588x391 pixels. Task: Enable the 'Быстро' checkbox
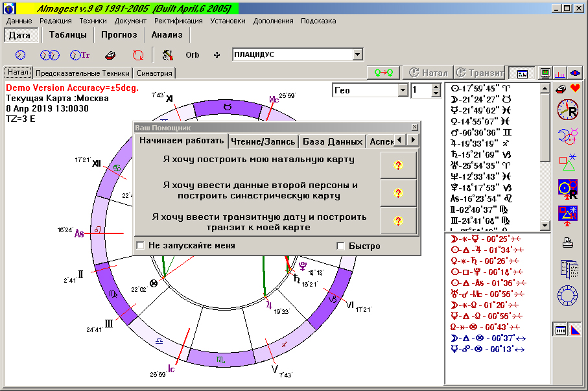(x=340, y=246)
